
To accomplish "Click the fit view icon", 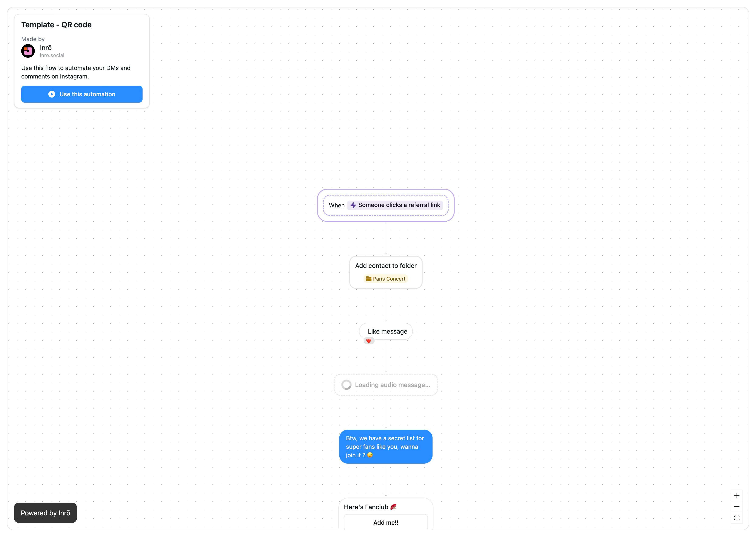I will point(737,518).
